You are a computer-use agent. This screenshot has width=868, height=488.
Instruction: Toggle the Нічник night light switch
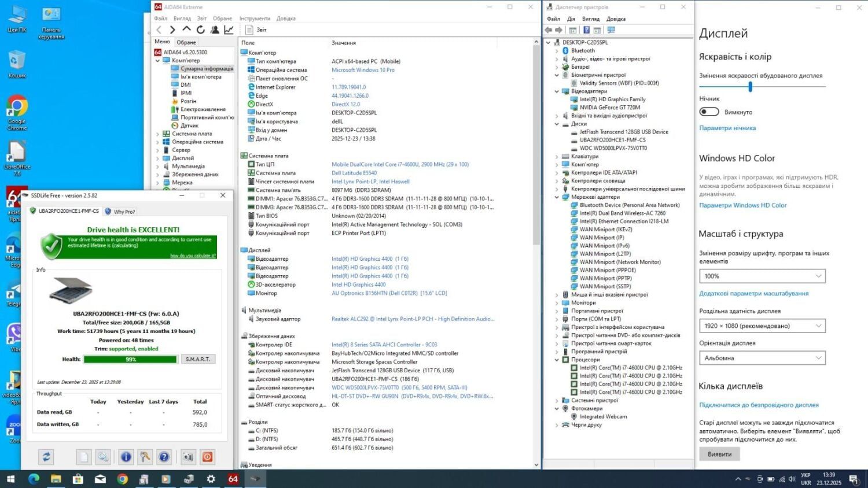click(709, 112)
